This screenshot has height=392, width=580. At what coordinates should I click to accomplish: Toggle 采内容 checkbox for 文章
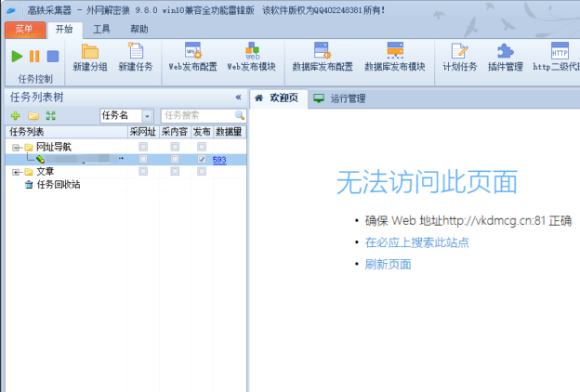click(175, 171)
